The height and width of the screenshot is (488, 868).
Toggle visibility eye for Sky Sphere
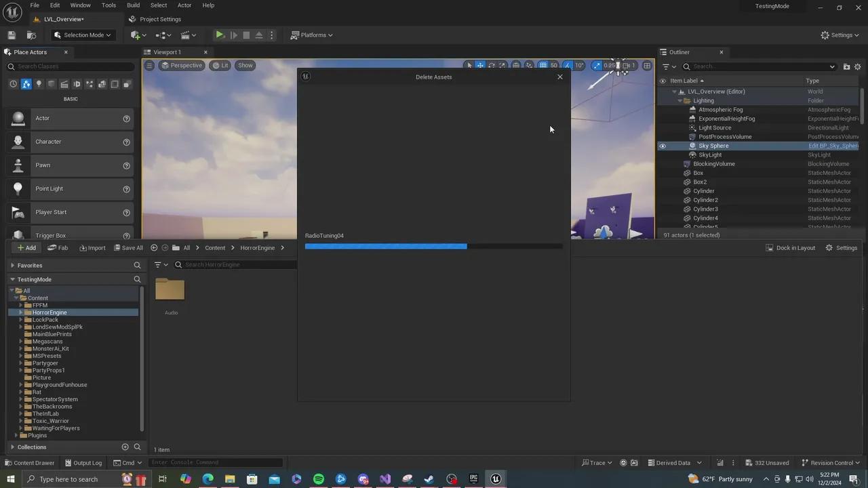coord(663,146)
